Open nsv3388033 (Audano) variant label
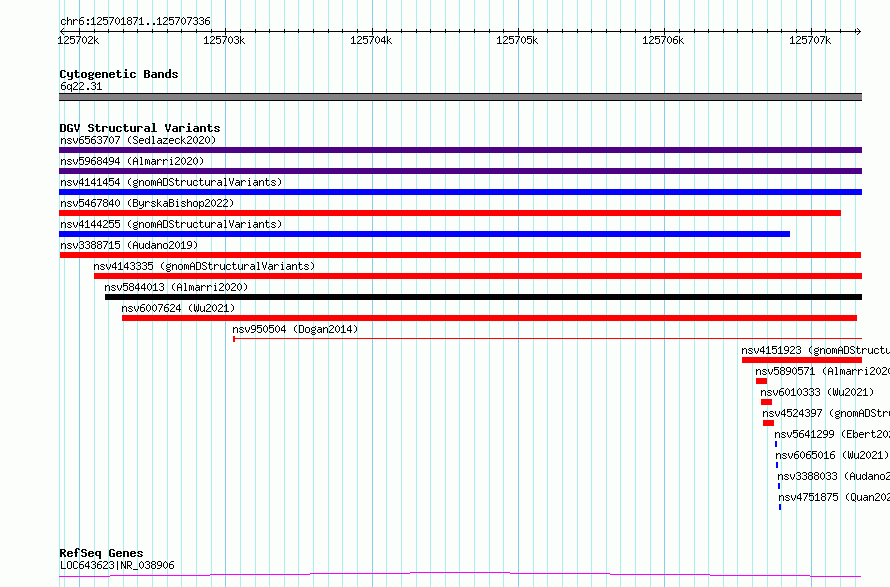The image size is (890, 587). tap(833, 476)
